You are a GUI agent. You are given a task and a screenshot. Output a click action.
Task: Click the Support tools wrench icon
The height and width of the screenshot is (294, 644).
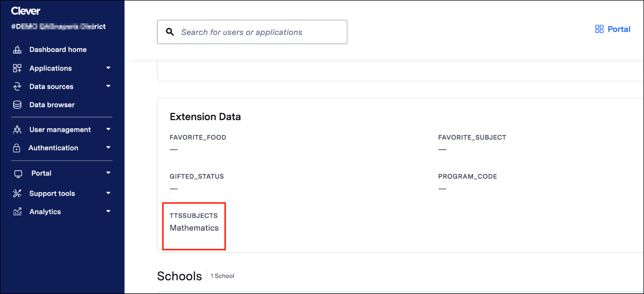tap(17, 193)
